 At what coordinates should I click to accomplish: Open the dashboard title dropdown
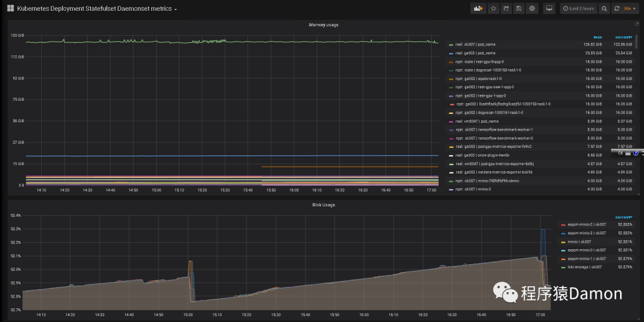[97, 8]
